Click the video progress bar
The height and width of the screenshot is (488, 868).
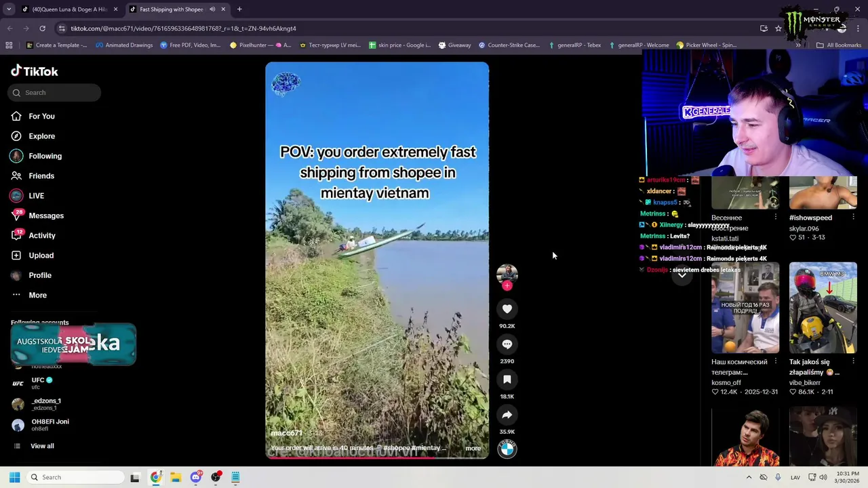click(x=377, y=457)
